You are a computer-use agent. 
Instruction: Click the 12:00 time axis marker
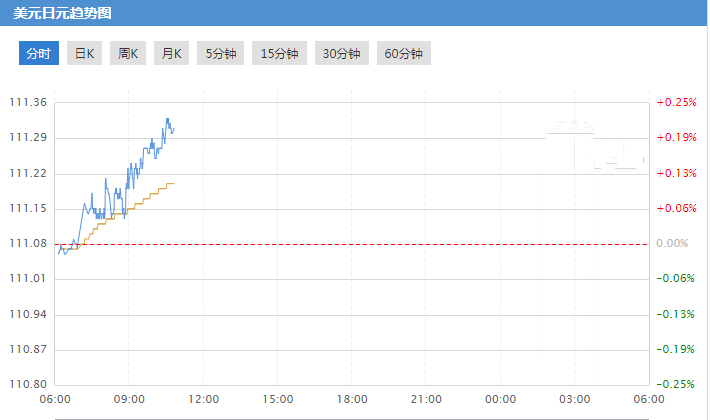point(203,400)
